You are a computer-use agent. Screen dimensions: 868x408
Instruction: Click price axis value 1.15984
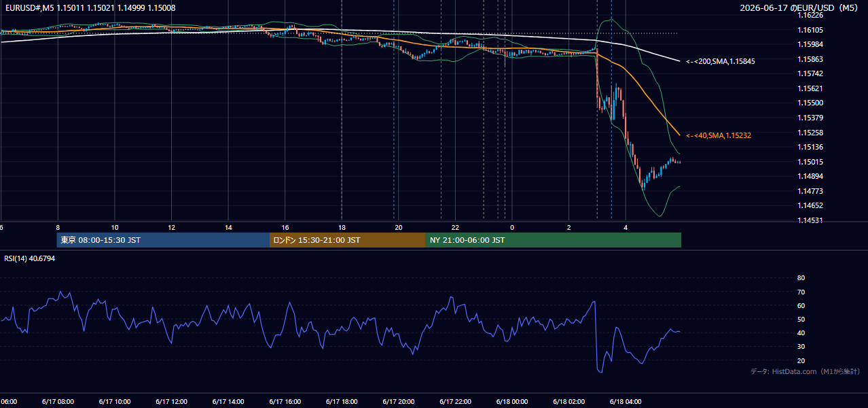[x=810, y=44]
